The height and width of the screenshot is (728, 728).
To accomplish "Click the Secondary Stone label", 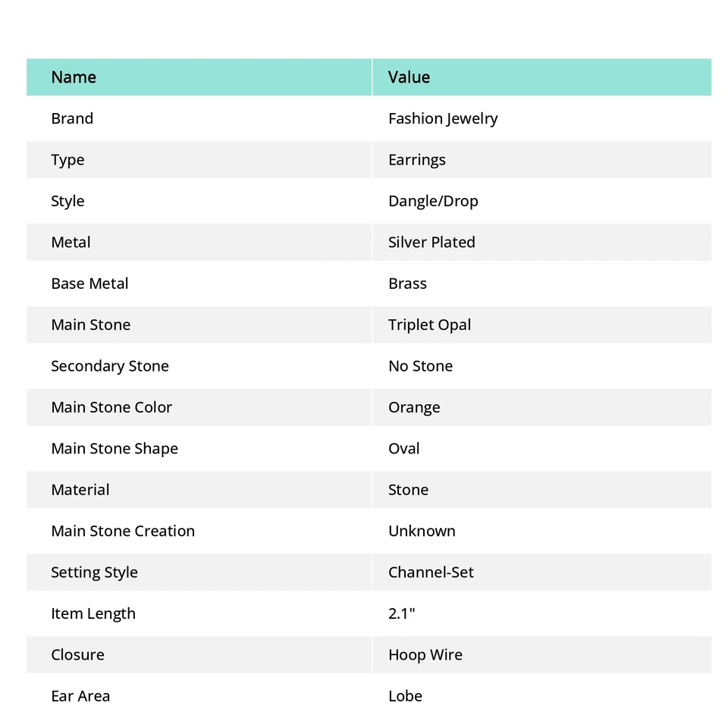I will pos(110,366).
